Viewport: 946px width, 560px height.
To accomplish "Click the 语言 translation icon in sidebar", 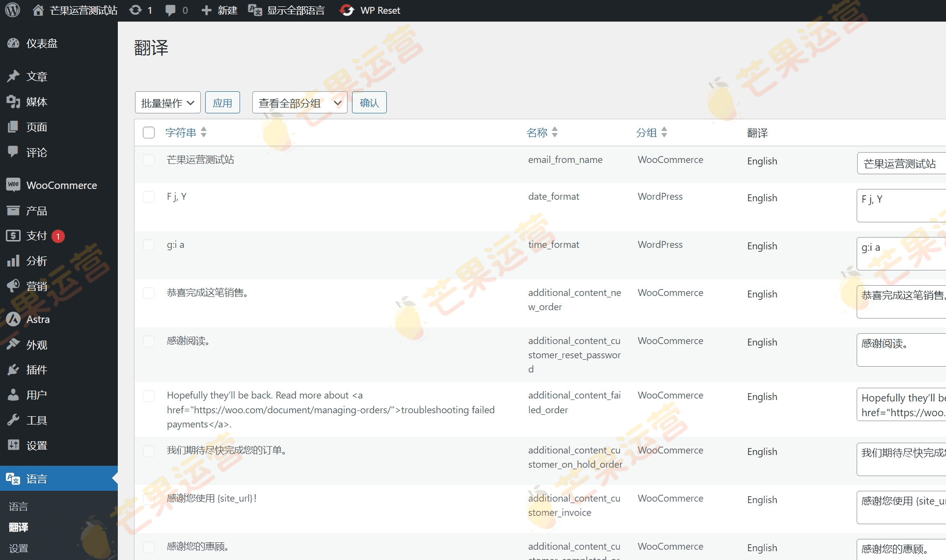I will tap(13, 479).
